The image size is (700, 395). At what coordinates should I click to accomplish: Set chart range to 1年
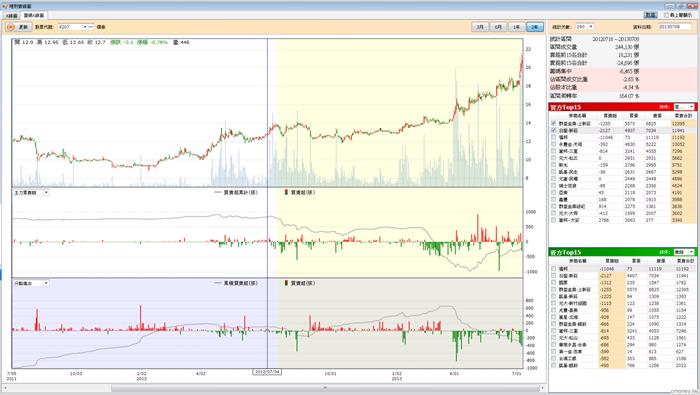click(x=517, y=27)
